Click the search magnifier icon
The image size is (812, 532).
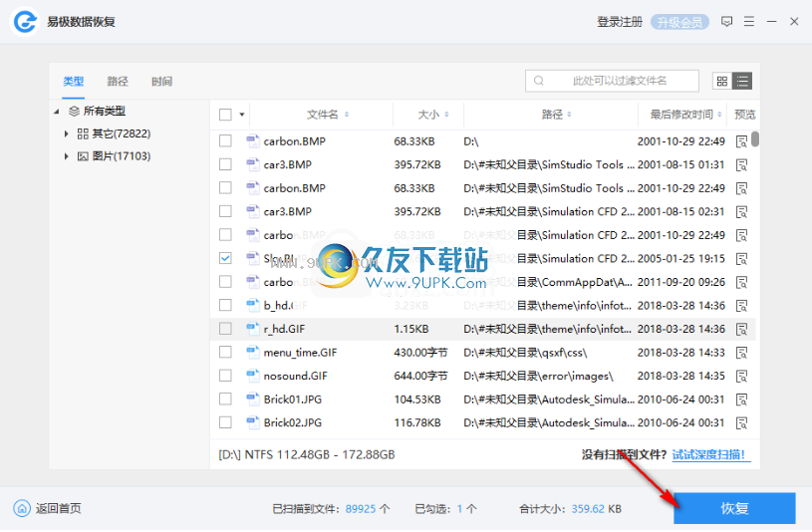[x=539, y=81]
